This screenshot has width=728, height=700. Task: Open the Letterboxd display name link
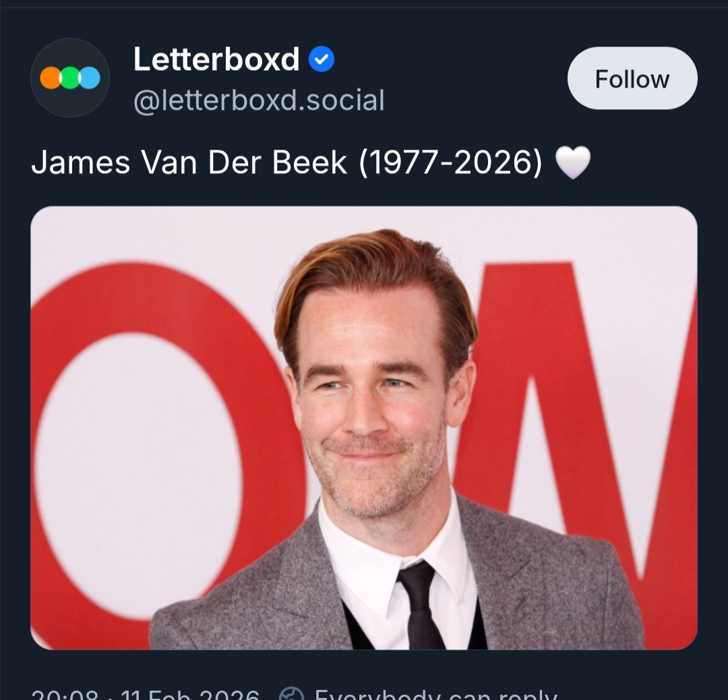tap(216, 60)
